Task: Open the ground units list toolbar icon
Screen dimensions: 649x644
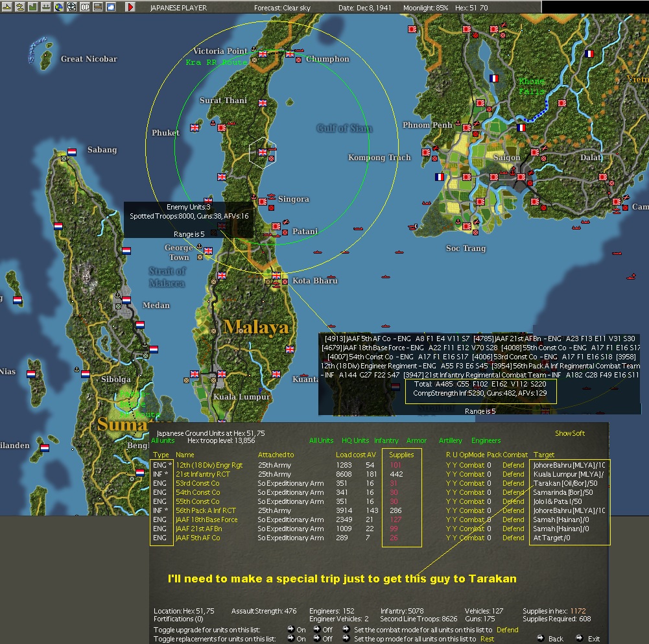Action: tap(45, 6)
